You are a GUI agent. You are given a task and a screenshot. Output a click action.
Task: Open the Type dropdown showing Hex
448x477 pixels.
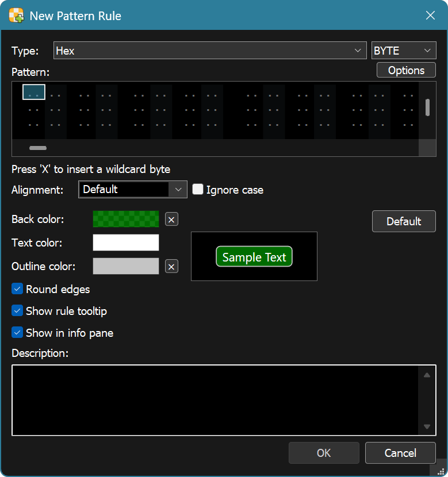pyautogui.click(x=210, y=51)
